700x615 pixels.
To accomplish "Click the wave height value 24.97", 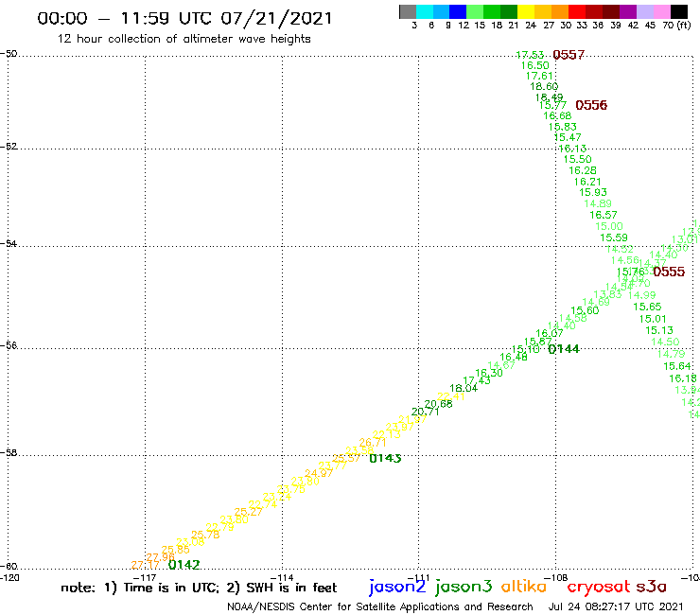I will [319, 473].
